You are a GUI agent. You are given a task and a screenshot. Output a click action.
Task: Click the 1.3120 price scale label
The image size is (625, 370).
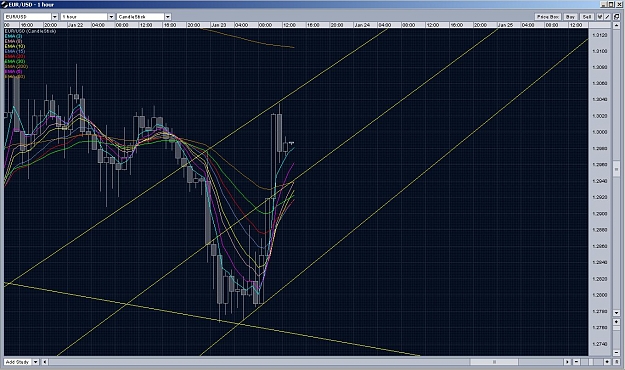point(599,35)
